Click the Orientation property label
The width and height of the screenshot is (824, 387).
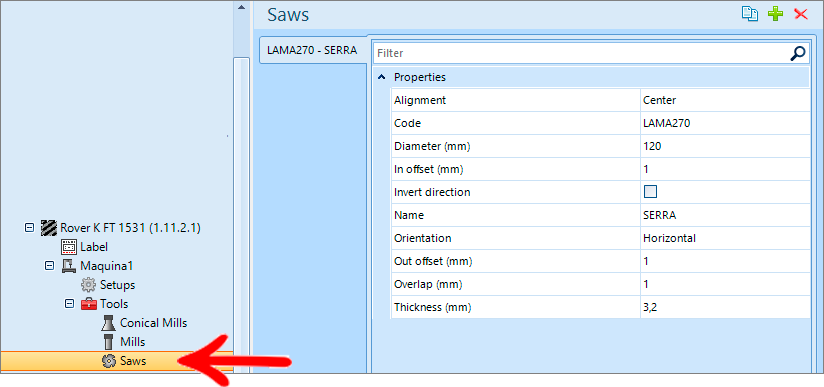click(423, 238)
